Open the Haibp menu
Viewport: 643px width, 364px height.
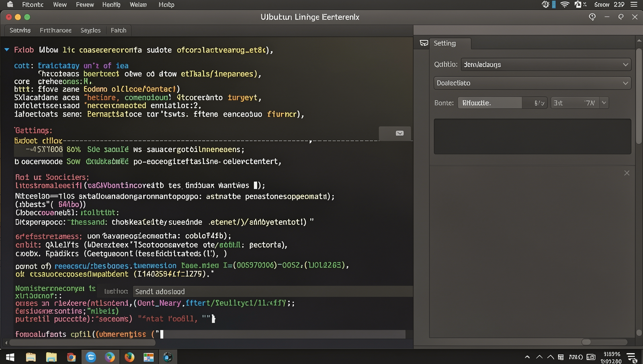[166, 5]
